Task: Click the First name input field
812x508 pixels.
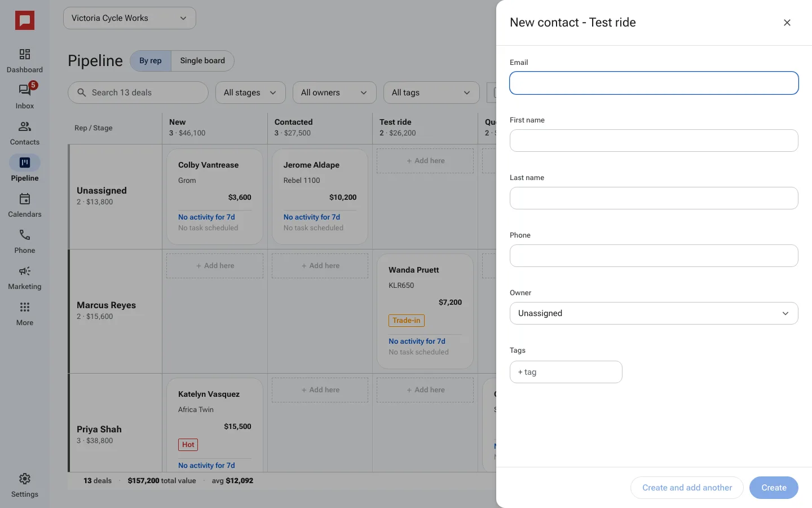Action: click(x=654, y=141)
